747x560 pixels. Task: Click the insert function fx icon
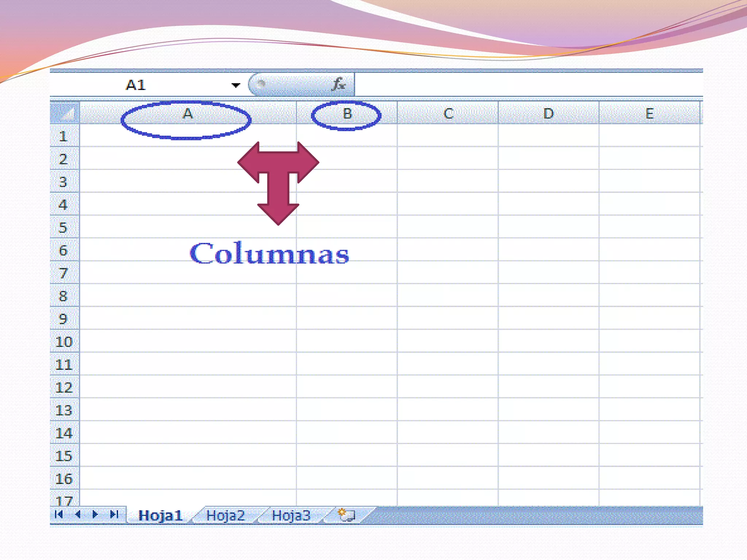[x=338, y=84]
